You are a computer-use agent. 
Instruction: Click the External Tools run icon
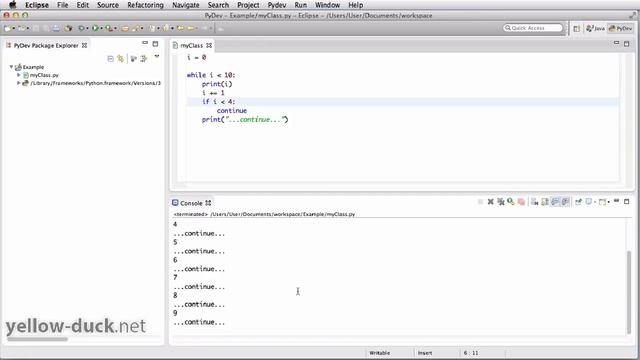click(x=109, y=28)
